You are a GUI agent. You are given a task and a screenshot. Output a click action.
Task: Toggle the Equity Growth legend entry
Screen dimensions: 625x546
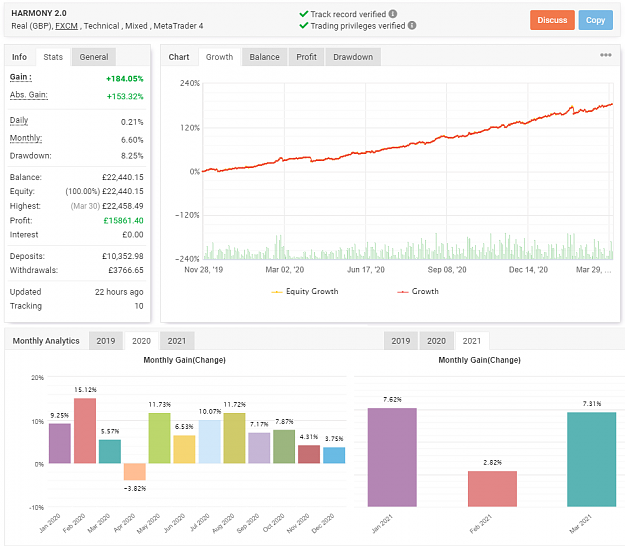click(x=305, y=291)
